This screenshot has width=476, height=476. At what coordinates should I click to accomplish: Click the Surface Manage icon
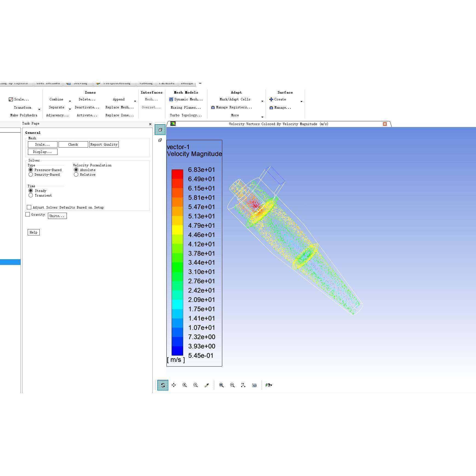coord(271,108)
